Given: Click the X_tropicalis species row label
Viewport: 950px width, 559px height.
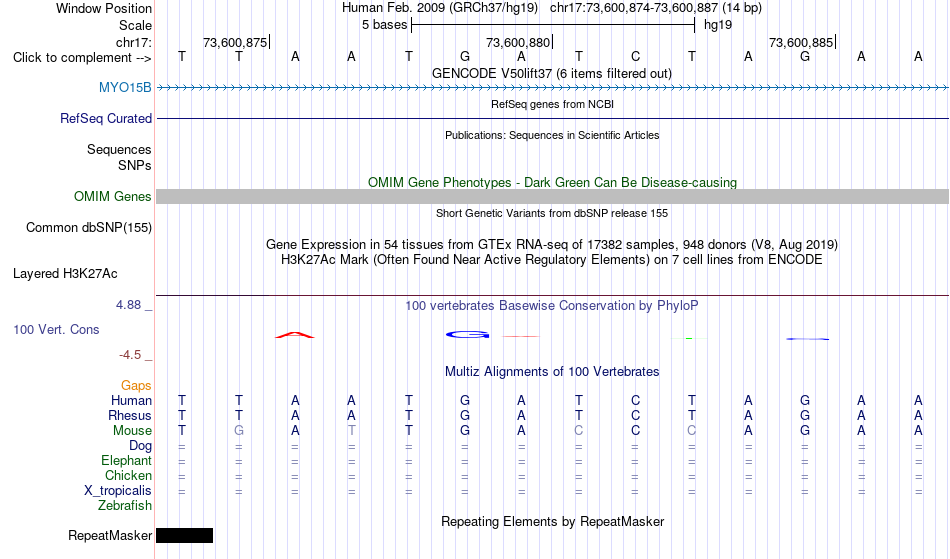Looking at the screenshot, I should click(118, 491).
